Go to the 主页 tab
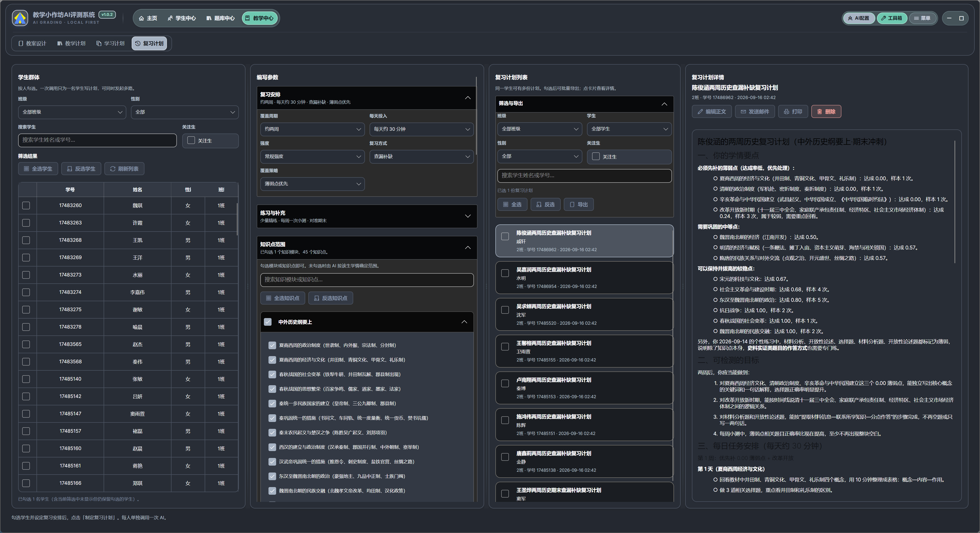The width and height of the screenshot is (980, 533). tap(148, 18)
